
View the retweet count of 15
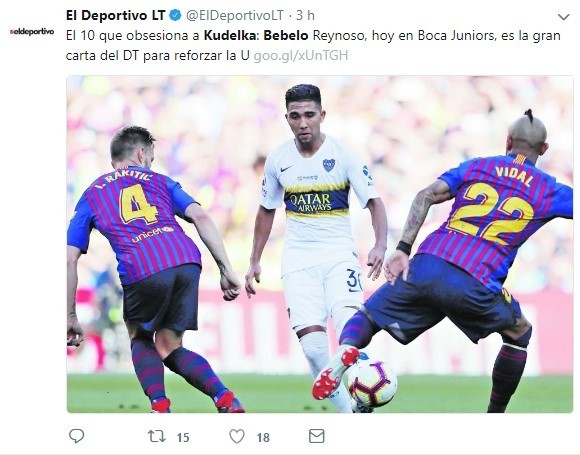pyautogui.click(x=183, y=438)
